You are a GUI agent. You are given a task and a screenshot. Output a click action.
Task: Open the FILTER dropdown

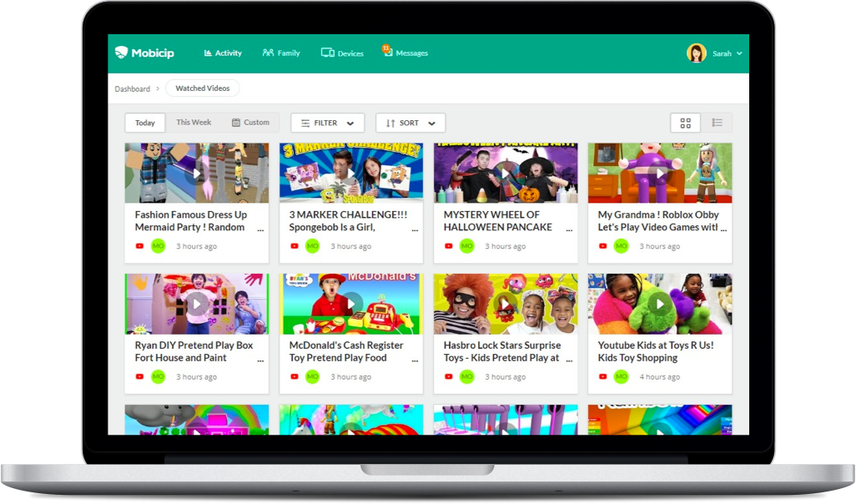click(327, 123)
